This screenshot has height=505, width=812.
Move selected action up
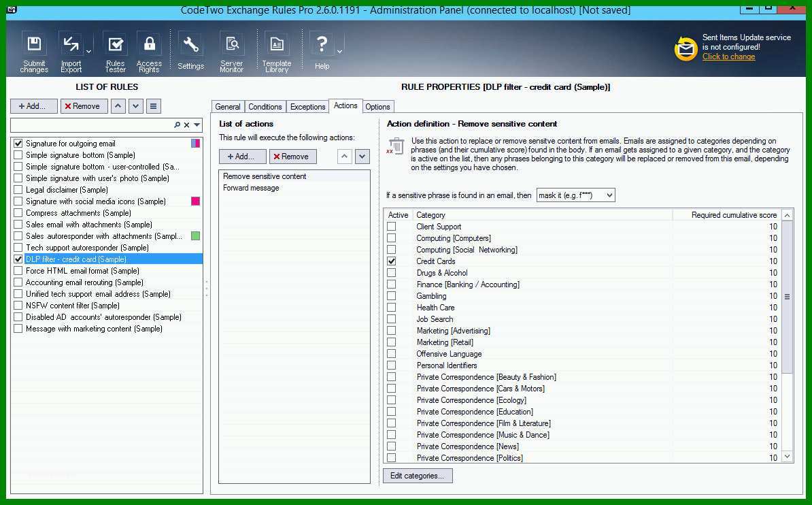click(345, 156)
